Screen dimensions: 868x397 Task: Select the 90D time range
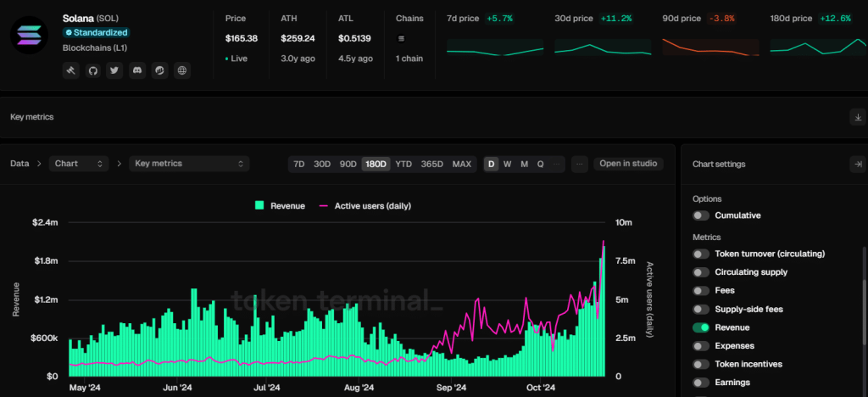(348, 164)
